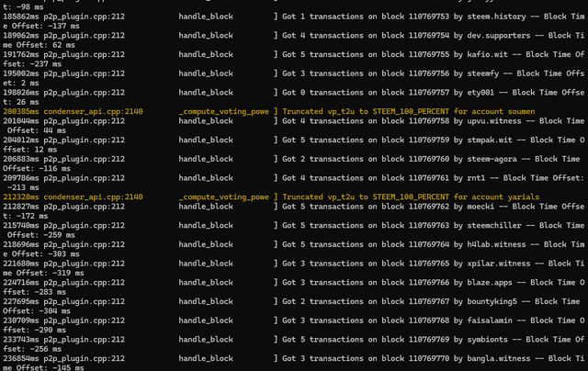Click witness name faisalamin
The image size is (588, 371).
click(490, 320)
